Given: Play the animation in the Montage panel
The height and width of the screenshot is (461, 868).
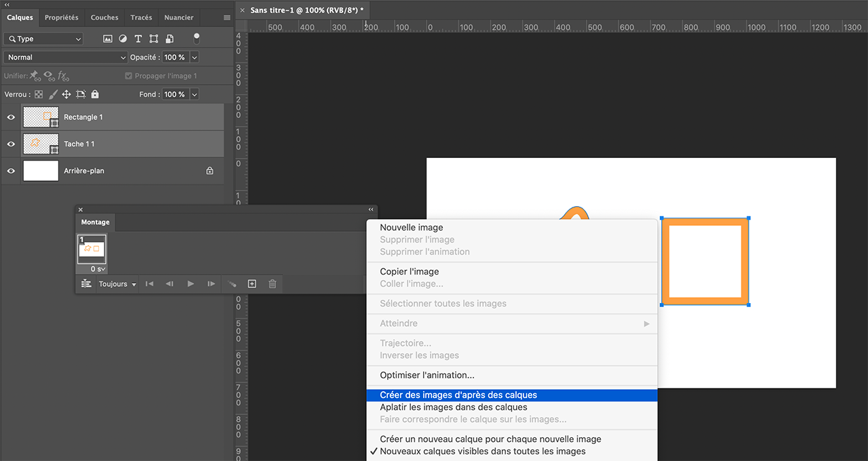Looking at the screenshot, I should pos(191,283).
